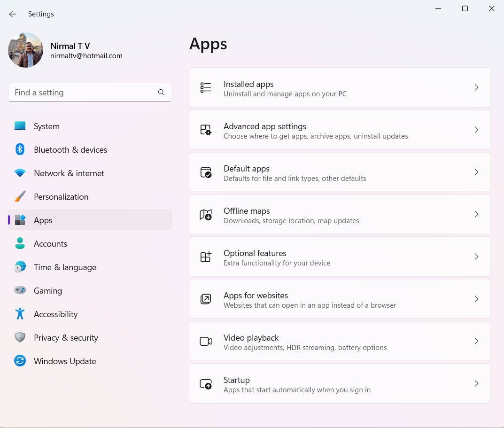Click the Privacy shield icon

(x=20, y=337)
